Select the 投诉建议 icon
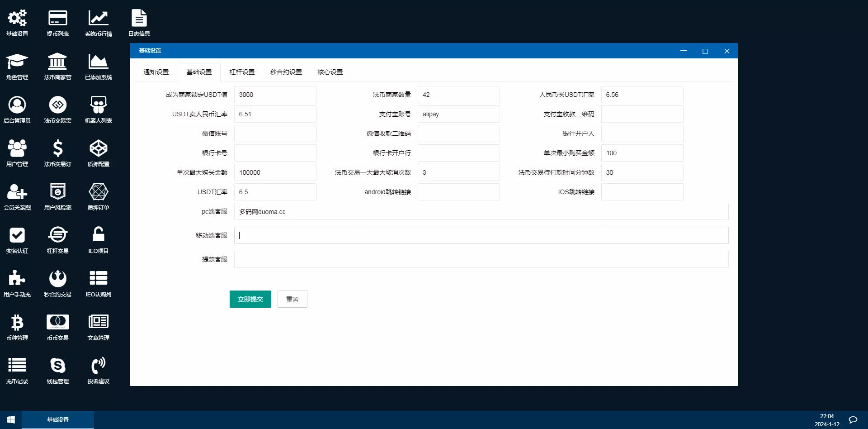868x429 pixels. tap(99, 369)
